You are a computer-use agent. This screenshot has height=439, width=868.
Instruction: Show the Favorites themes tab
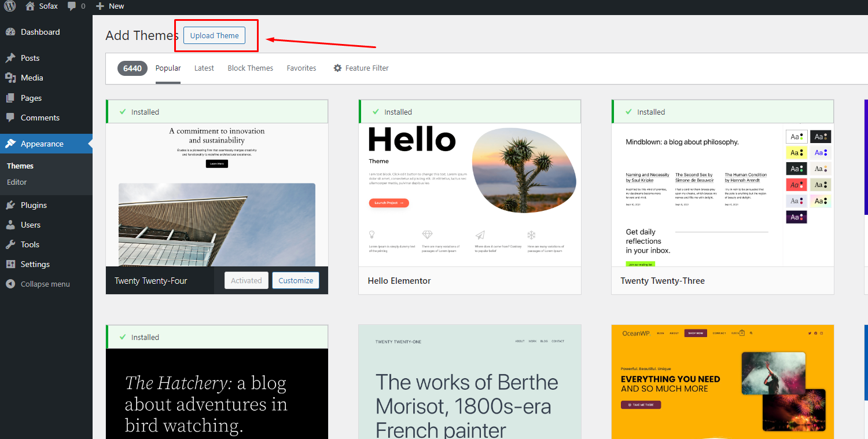(301, 68)
